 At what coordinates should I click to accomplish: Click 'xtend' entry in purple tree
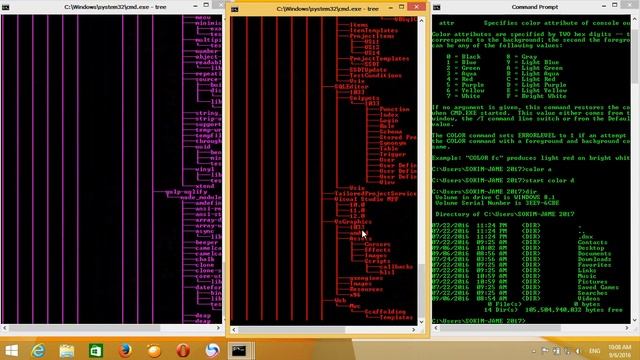click(x=204, y=186)
